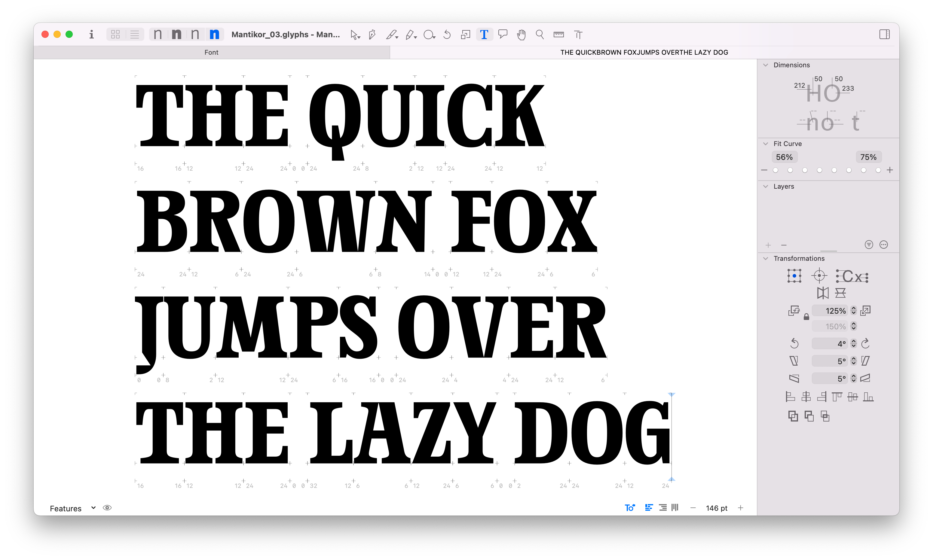Collapse the Dimensions section

pyautogui.click(x=766, y=65)
